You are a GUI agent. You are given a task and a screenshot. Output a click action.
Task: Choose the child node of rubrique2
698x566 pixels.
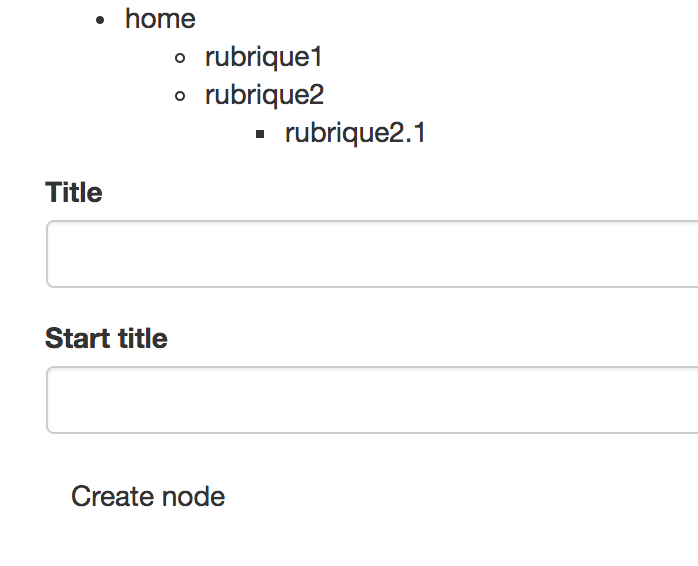coord(355,133)
